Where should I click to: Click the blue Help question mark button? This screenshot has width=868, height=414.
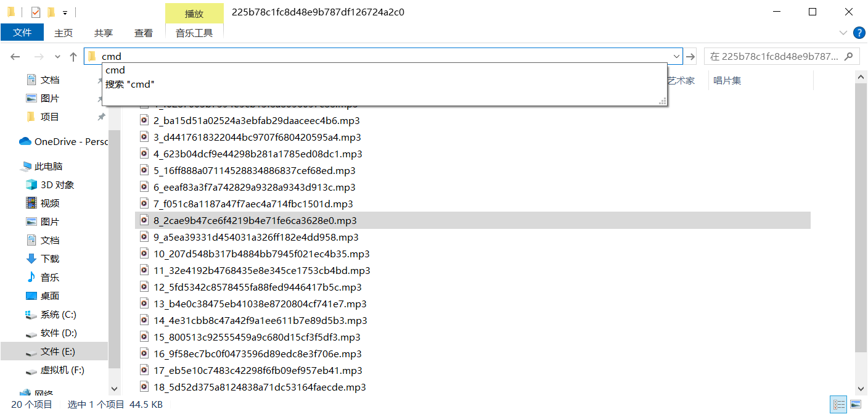point(859,33)
